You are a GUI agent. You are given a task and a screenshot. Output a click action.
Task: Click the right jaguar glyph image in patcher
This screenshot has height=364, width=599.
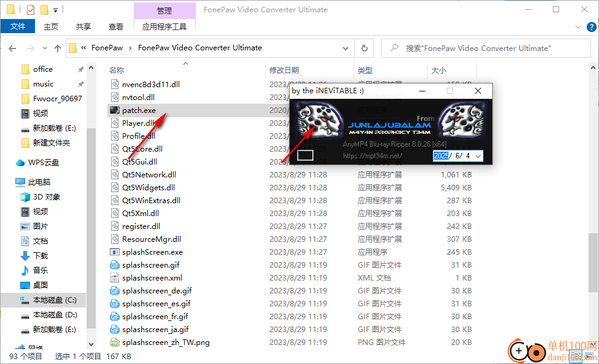point(462,120)
